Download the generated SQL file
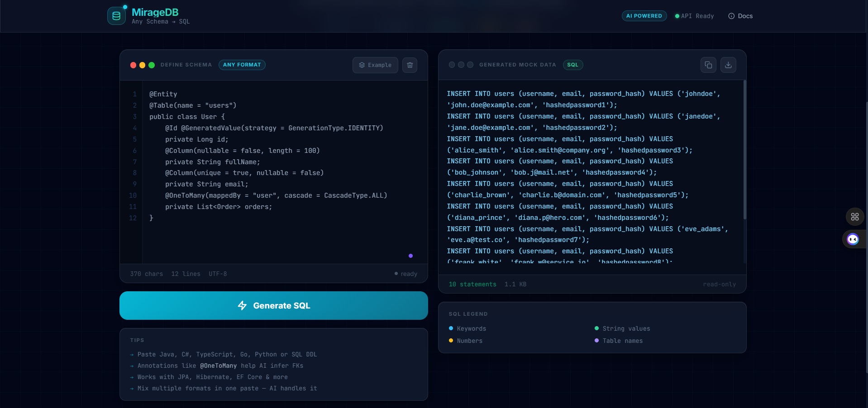Screen dimensions: 868x408 coord(728,65)
